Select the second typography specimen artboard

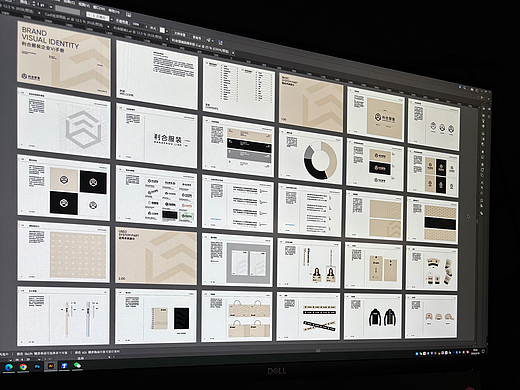[x=310, y=210]
